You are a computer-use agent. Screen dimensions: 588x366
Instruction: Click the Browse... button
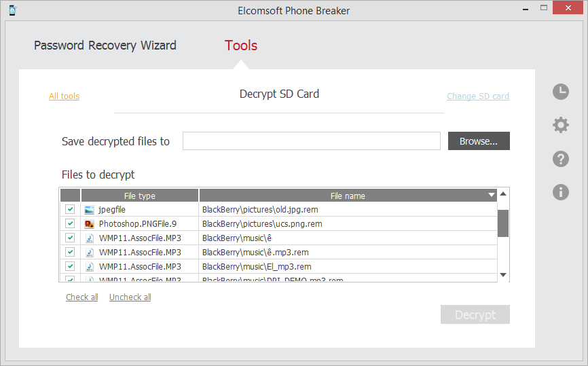pos(479,141)
